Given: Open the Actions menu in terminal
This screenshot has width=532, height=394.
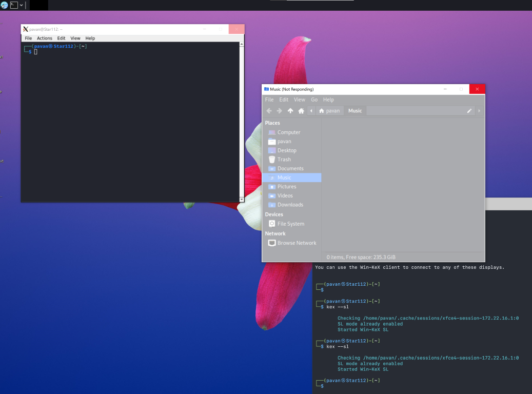Looking at the screenshot, I should (x=44, y=38).
